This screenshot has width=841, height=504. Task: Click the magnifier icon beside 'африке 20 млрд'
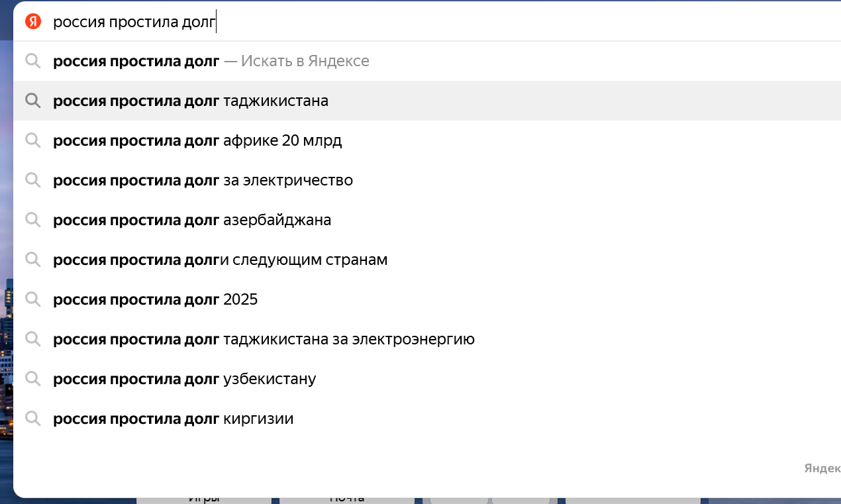click(33, 140)
